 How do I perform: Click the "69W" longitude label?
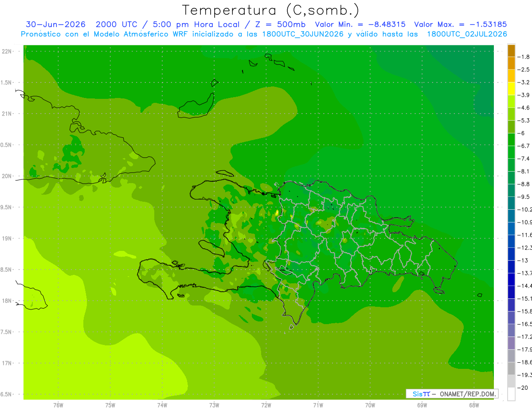pos(422,405)
